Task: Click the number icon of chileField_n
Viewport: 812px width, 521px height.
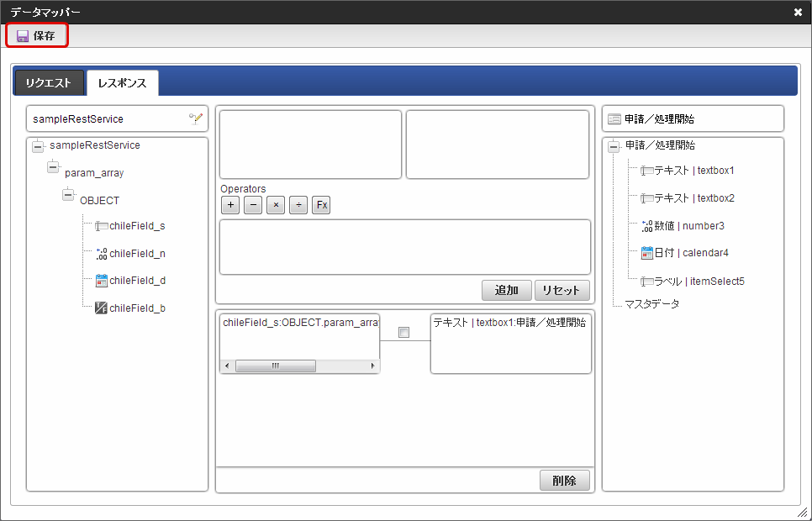Action: (102, 254)
